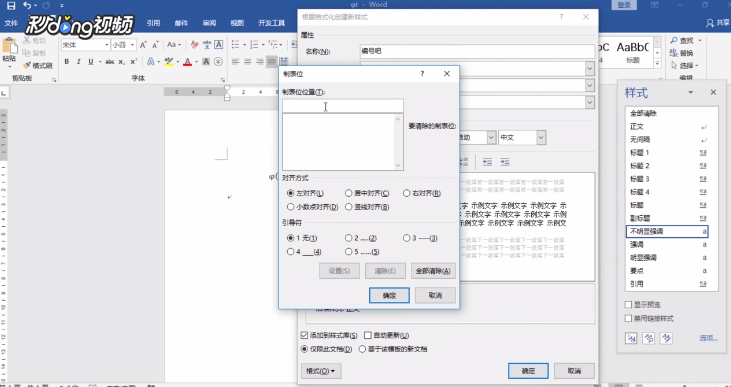731x387 pixels.
Task: Click the enclosed character icon
Action: coord(218,62)
